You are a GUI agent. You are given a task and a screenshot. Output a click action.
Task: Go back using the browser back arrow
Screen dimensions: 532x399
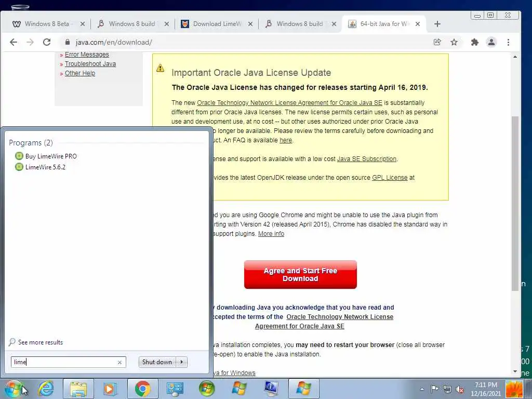pyautogui.click(x=13, y=42)
